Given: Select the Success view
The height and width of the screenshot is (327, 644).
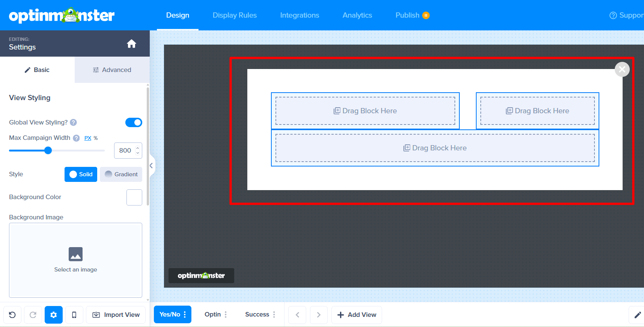Looking at the screenshot, I should click(257, 315).
